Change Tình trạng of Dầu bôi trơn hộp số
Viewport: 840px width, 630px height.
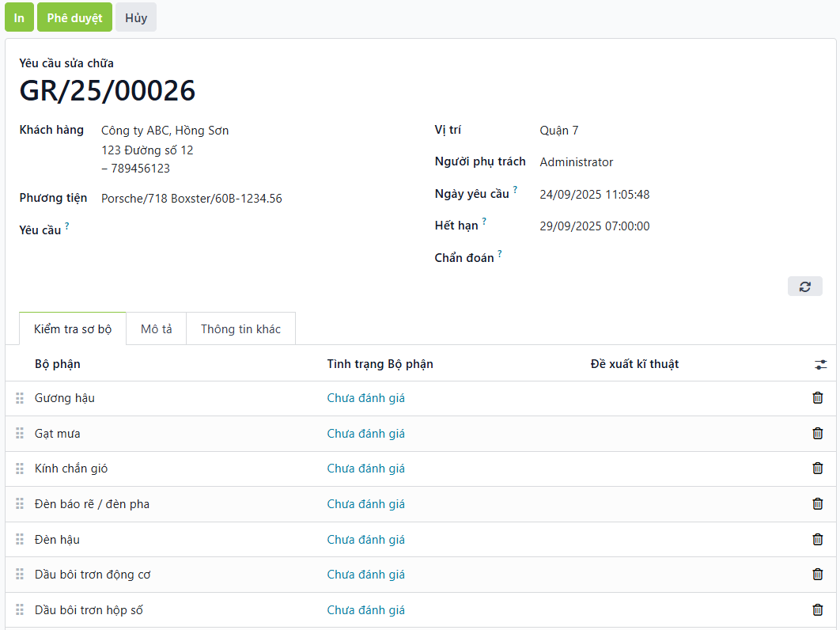point(365,610)
